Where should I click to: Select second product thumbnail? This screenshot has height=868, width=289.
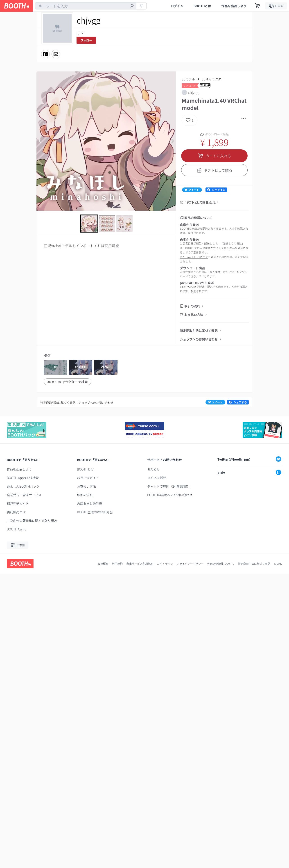[x=107, y=223]
